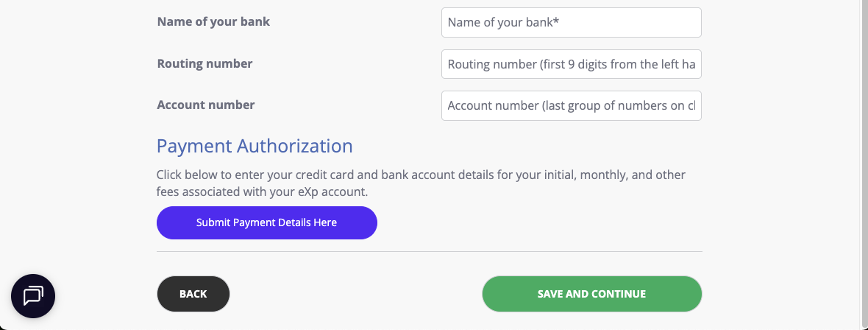The width and height of the screenshot is (868, 330).
Task: Click the bold 'Routing number' label
Action: click(204, 63)
